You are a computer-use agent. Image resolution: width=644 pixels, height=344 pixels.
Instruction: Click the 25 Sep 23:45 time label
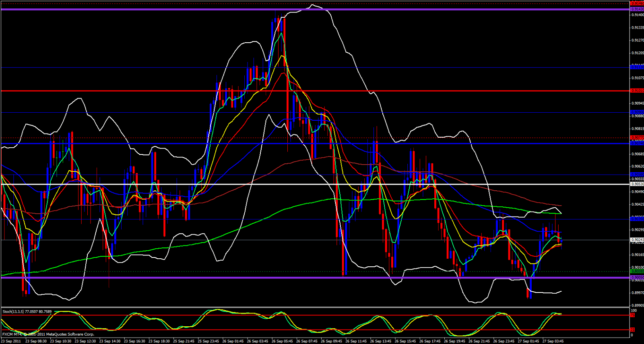(208, 341)
